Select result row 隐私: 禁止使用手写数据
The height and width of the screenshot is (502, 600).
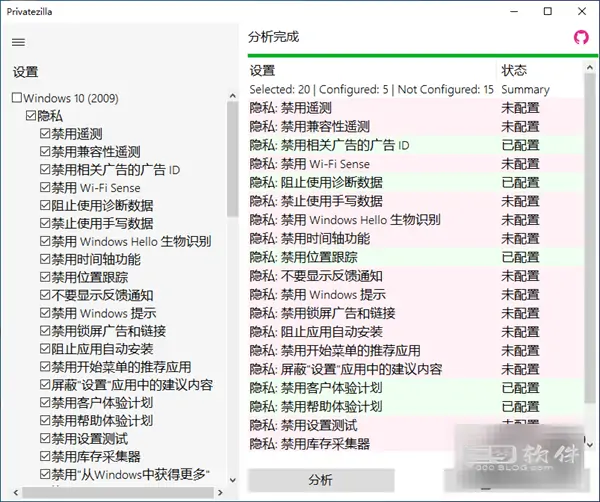[x=416, y=201]
